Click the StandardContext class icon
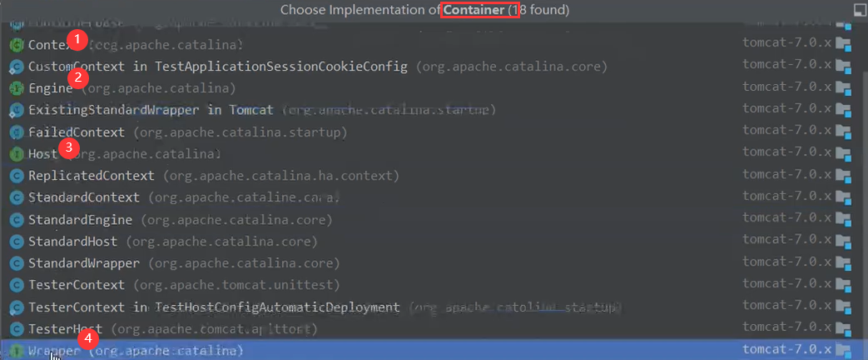The image size is (868, 360). pyautogui.click(x=17, y=197)
